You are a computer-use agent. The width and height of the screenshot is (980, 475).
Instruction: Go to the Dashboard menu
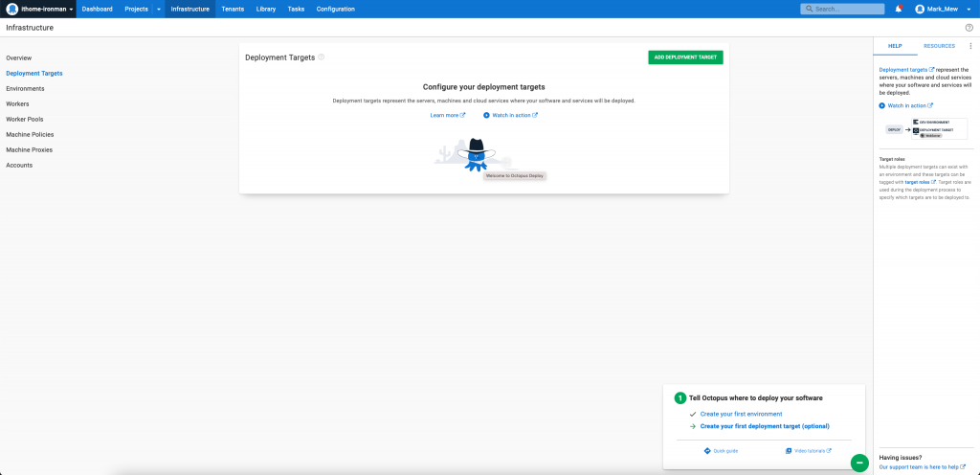(98, 9)
